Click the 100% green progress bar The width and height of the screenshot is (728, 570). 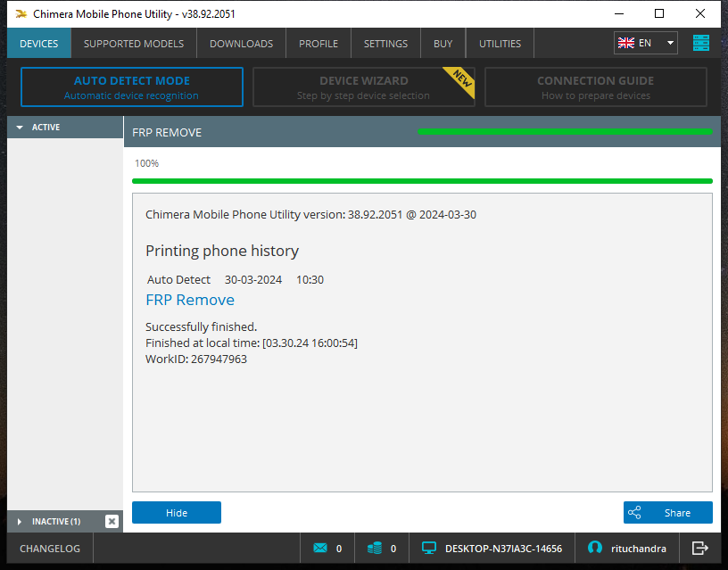pyautogui.click(x=422, y=181)
